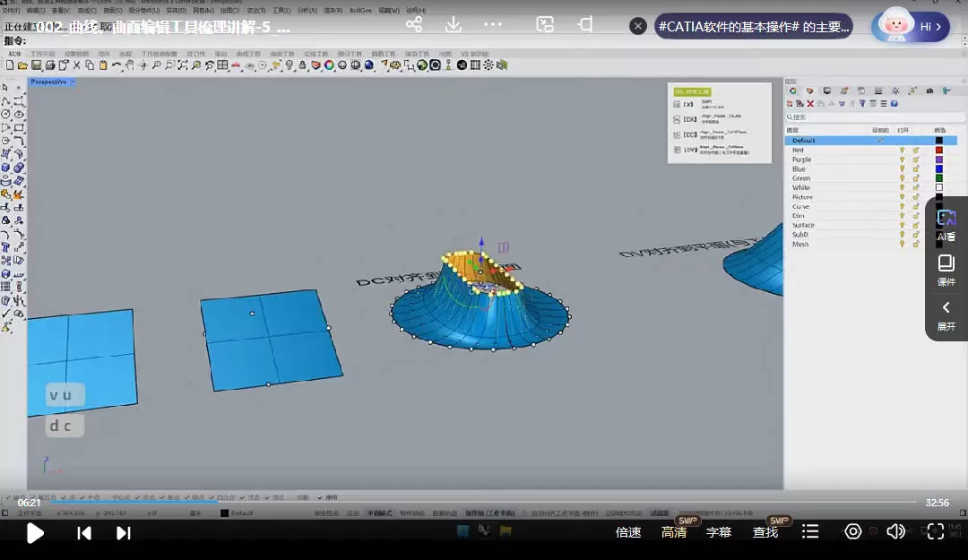Toggle visibility bulb of Green layer
Image resolution: width=968 pixels, height=560 pixels.
pos(902,177)
